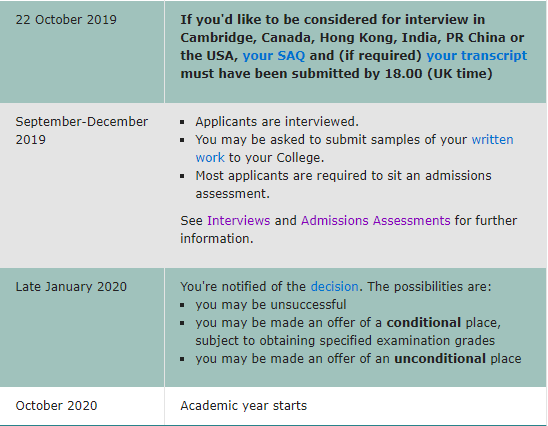The height and width of the screenshot is (426, 548).
Task: Select the 'Most applicants are required' bullet text
Action: click(x=343, y=185)
